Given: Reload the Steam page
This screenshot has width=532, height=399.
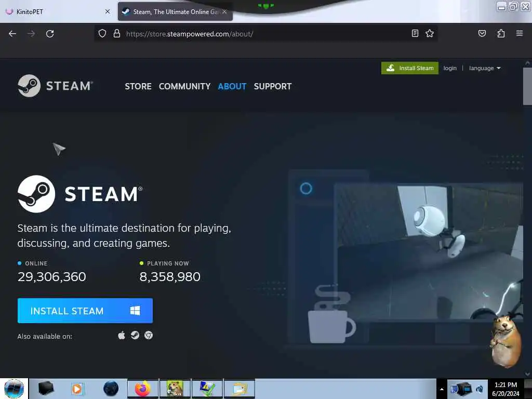Looking at the screenshot, I should click(50, 34).
